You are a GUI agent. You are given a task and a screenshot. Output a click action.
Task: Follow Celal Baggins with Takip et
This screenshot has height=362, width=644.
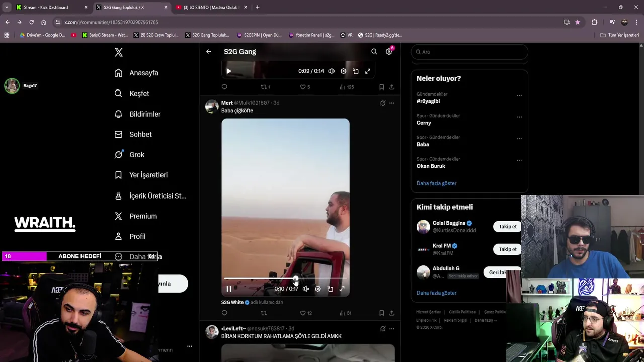point(507,227)
